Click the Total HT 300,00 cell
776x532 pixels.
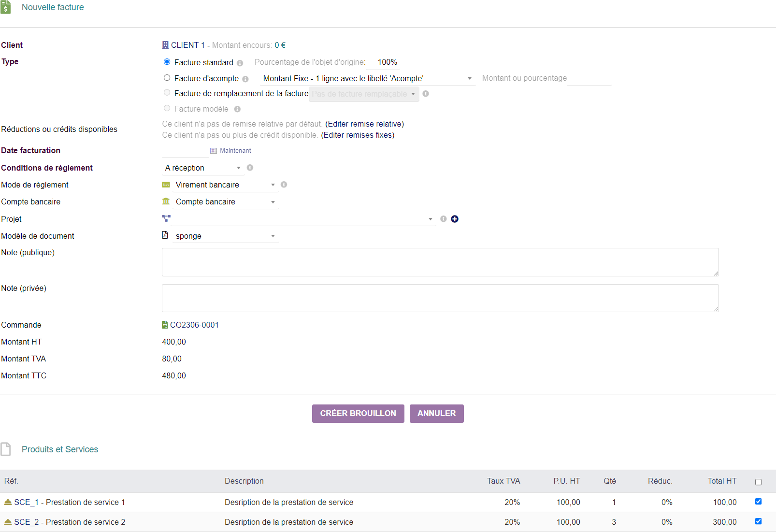[x=725, y=522]
